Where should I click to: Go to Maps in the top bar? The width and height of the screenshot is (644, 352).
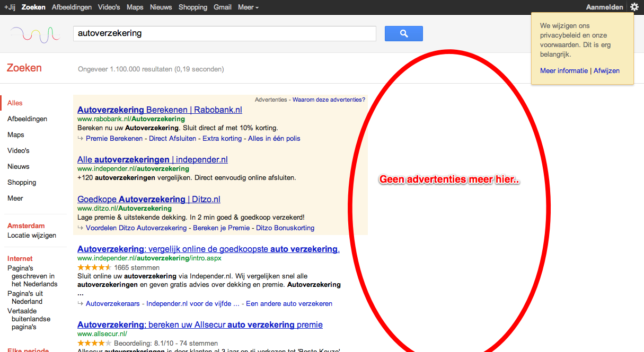135,7
